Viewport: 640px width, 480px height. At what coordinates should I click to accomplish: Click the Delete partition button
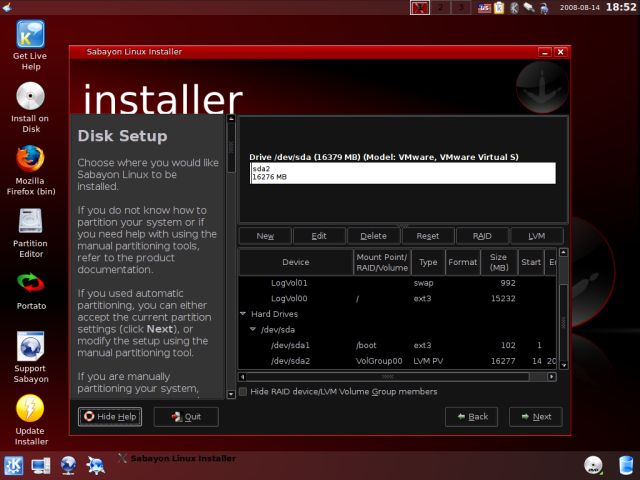point(373,236)
